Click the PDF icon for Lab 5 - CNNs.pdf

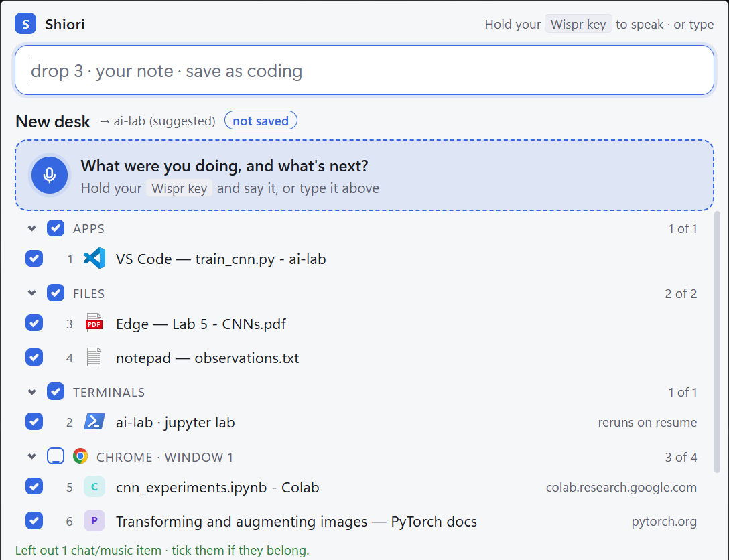click(94, 324)
